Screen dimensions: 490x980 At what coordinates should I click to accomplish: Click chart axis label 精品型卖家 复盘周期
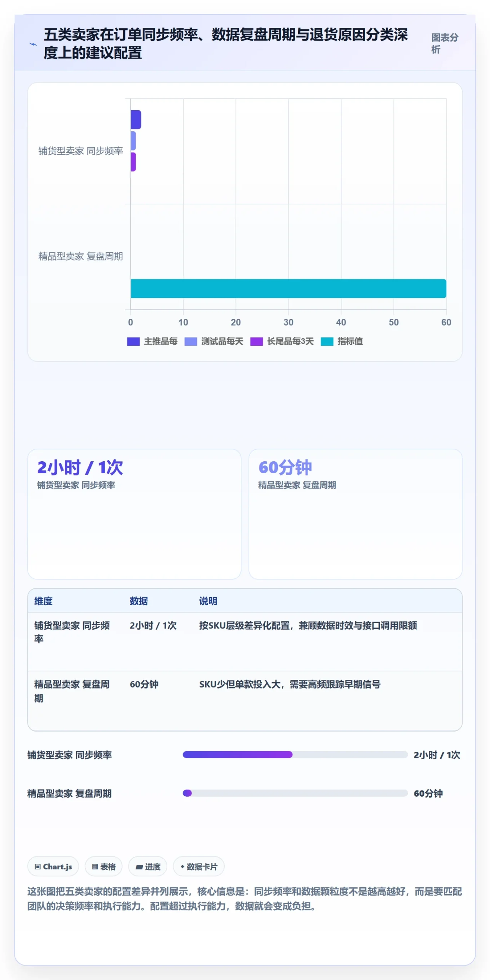81,256
